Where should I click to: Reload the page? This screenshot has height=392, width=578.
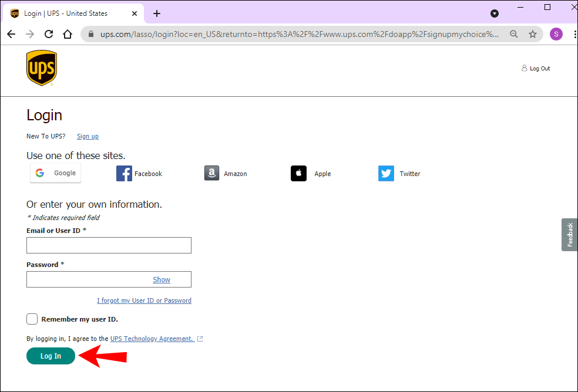click(x=49, y=34)
